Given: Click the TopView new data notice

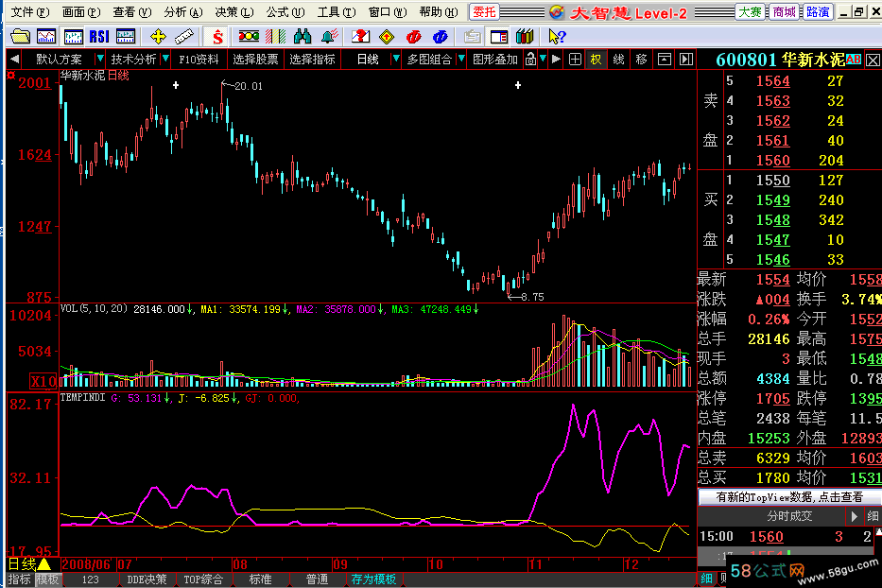Looking at the screenshot, I should click(x=789, y=497).
